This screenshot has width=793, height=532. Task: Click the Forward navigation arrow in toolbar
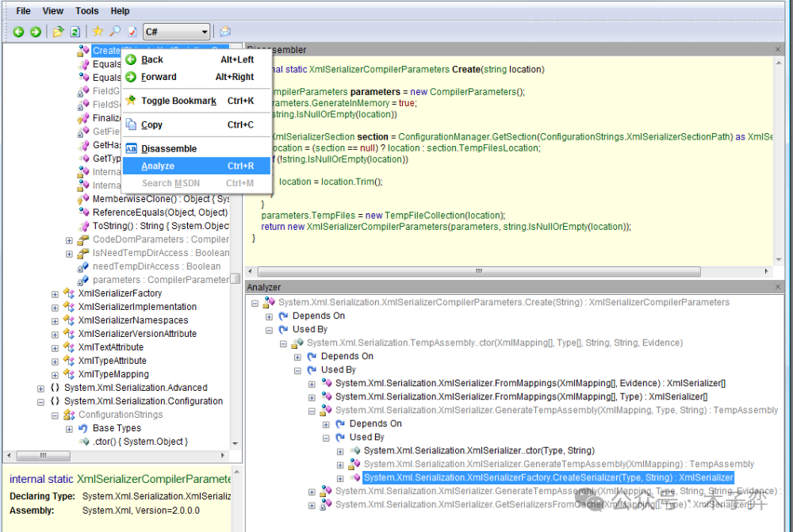coord(36,32)
